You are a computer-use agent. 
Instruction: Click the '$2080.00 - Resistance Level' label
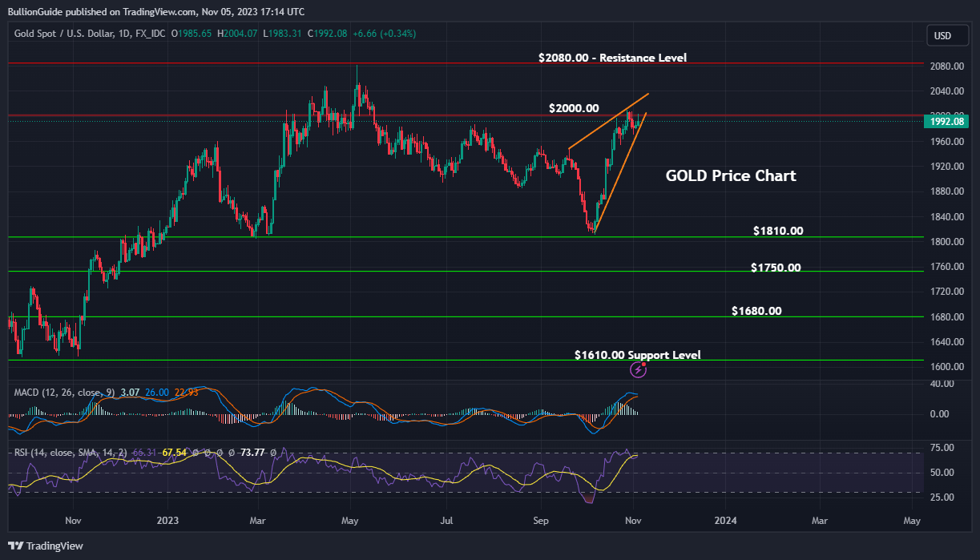coord(612,58)
